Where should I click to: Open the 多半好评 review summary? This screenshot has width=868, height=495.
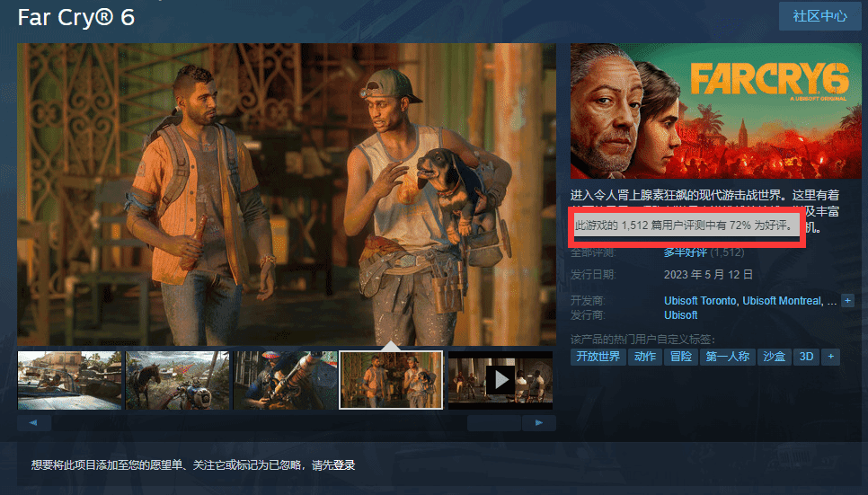coord(685,252)
